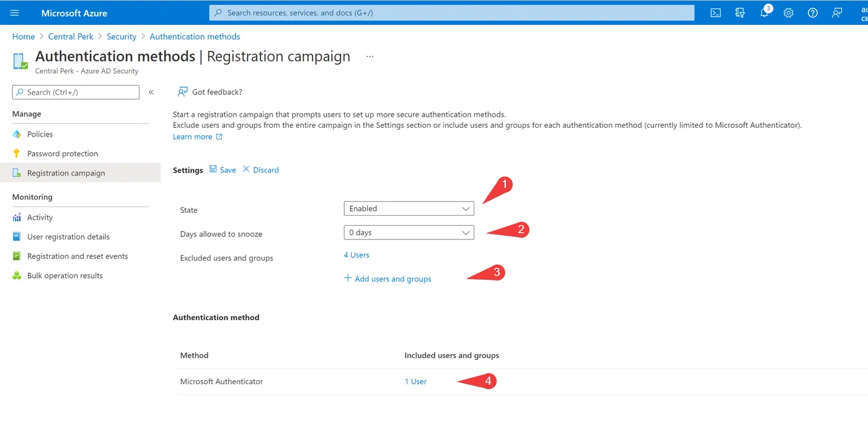Open Directories and subscriptions filter icon
Viewport: 868px width, 430px height.
click(740, 12)
